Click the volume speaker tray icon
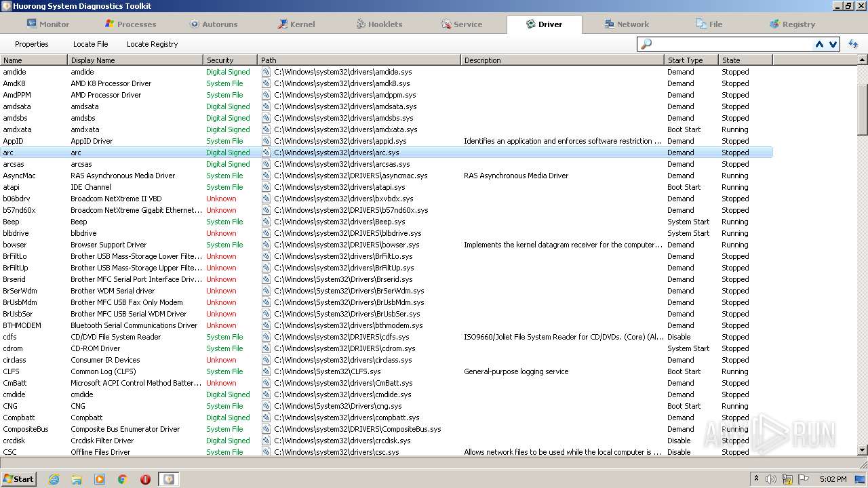Image resolution: width=868 pixels, height=488 pixels. 771,479
